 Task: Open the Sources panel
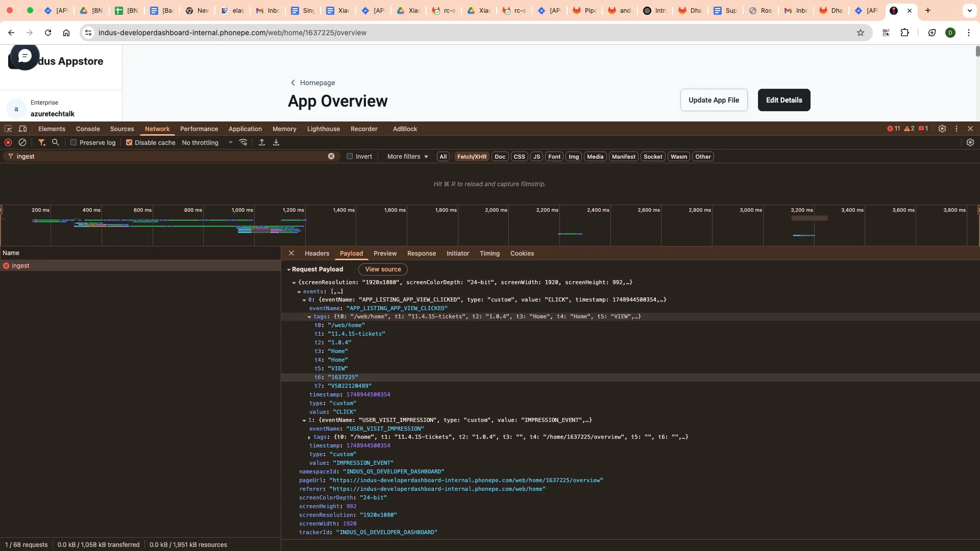[x=122, y=129]
